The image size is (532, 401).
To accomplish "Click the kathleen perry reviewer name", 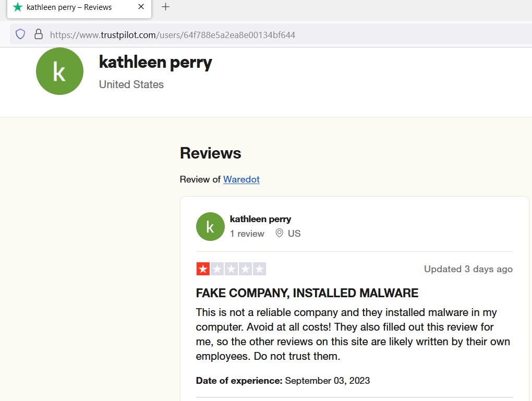I will (260, 219).
